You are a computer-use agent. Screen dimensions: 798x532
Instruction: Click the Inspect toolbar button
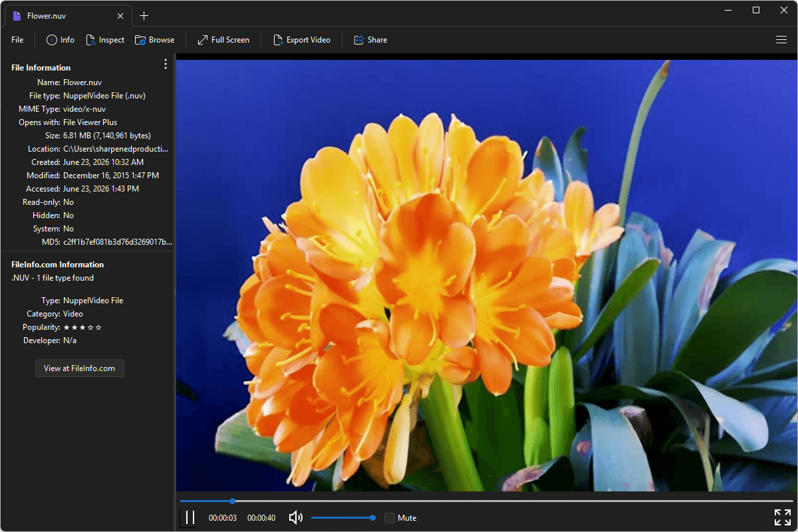[105, 40]
